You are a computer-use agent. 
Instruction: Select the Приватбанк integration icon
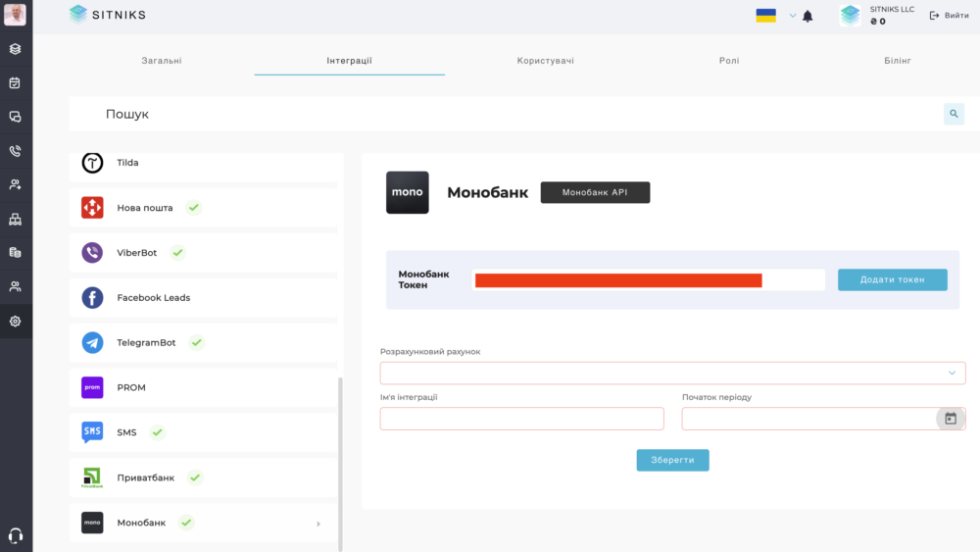[92, 477]
